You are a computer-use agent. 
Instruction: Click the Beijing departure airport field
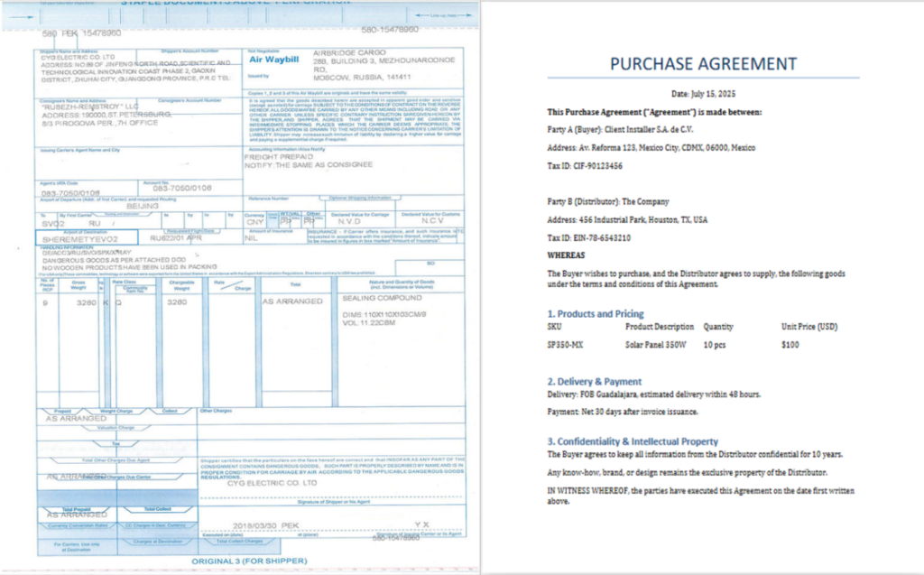[x=137, y=205]
